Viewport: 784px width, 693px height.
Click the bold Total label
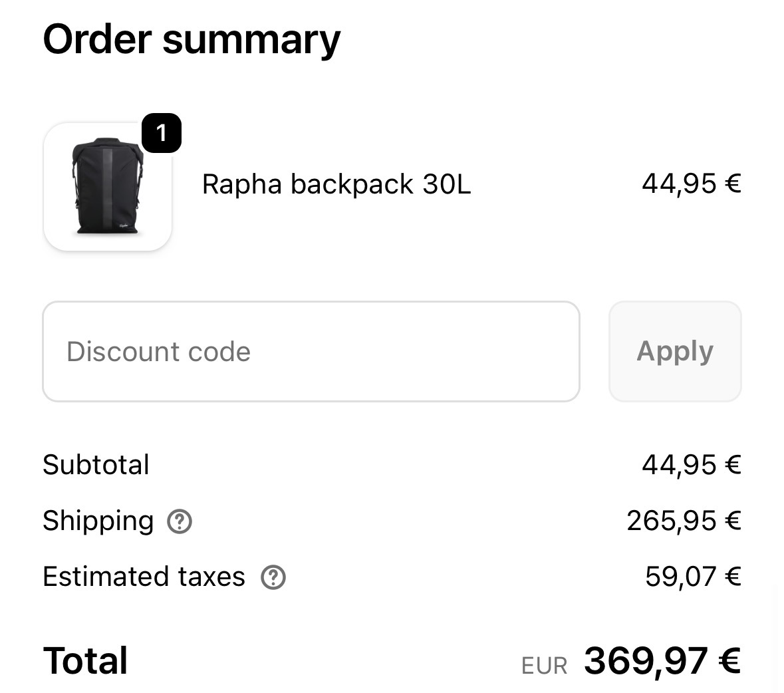pos(85,661)
